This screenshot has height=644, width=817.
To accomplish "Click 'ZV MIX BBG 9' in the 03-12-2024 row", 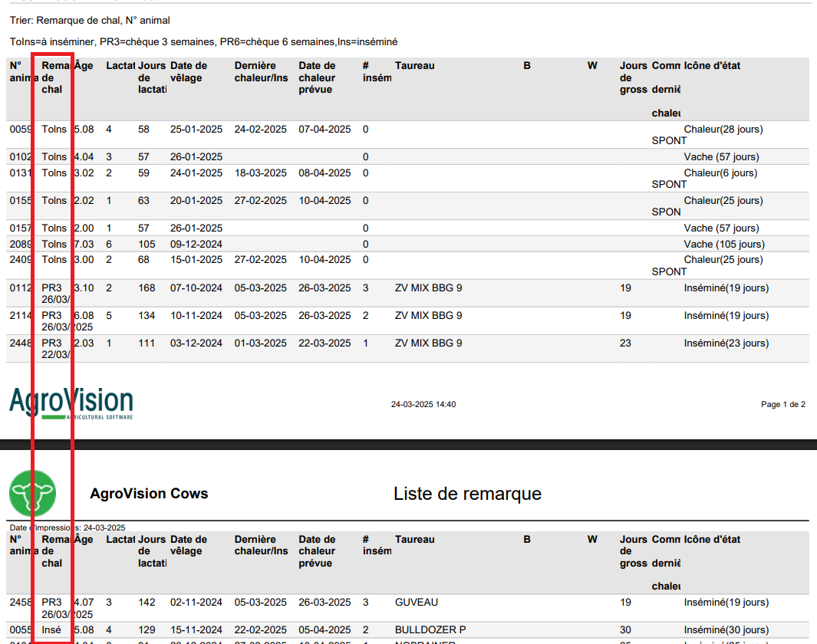I will pos(428,343).
